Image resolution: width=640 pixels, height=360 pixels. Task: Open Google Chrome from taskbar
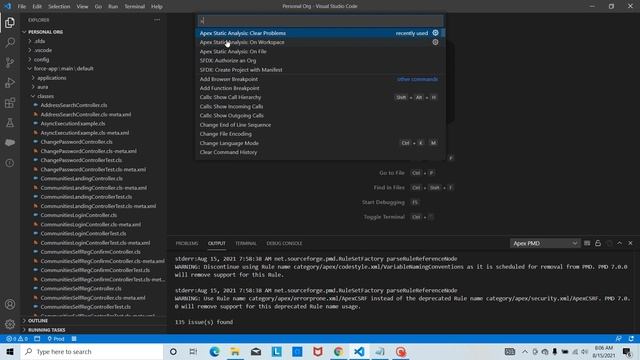tap(339, 351)
